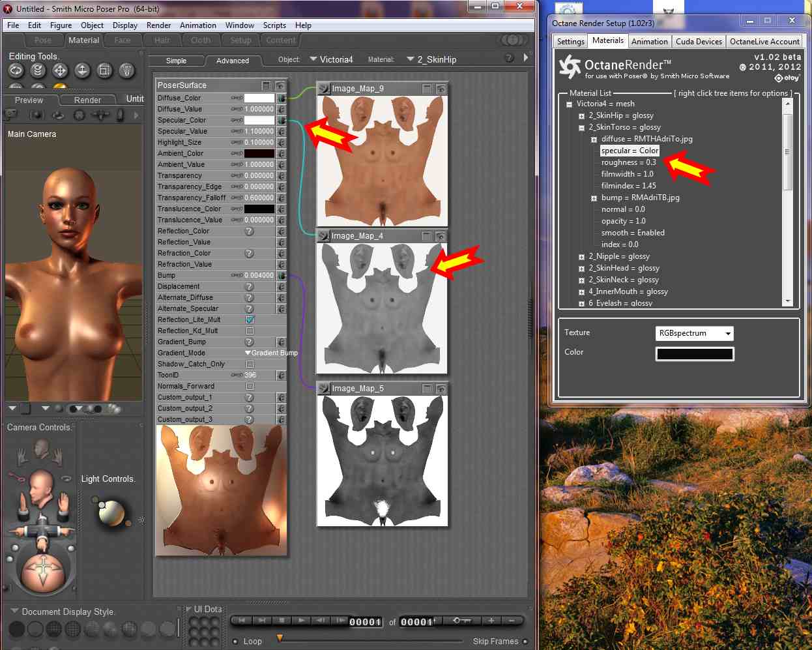Screen dimensions: 812x650
Task: Enable the Skip Frames radio button
Action: (525, 642)
